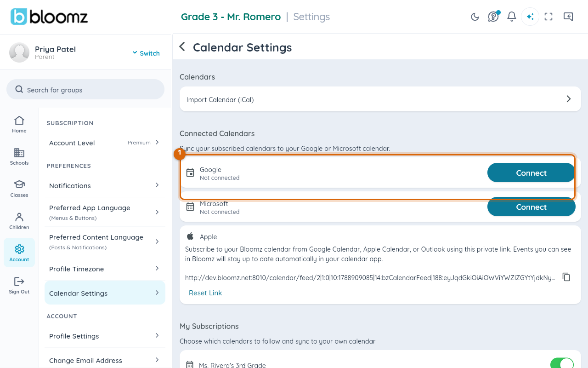This screenshot has height=368, width=588.
Task: Click the Google calendar icon
Action: tap(190, 173)
